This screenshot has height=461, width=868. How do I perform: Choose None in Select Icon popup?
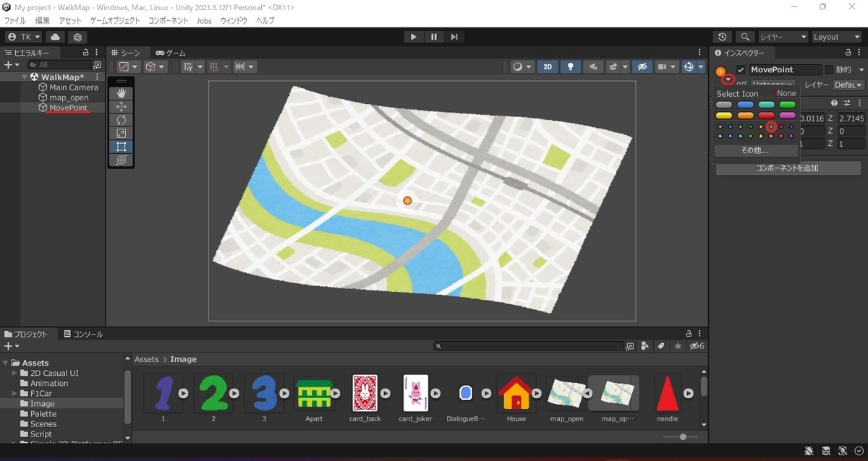tap(786, 93)
